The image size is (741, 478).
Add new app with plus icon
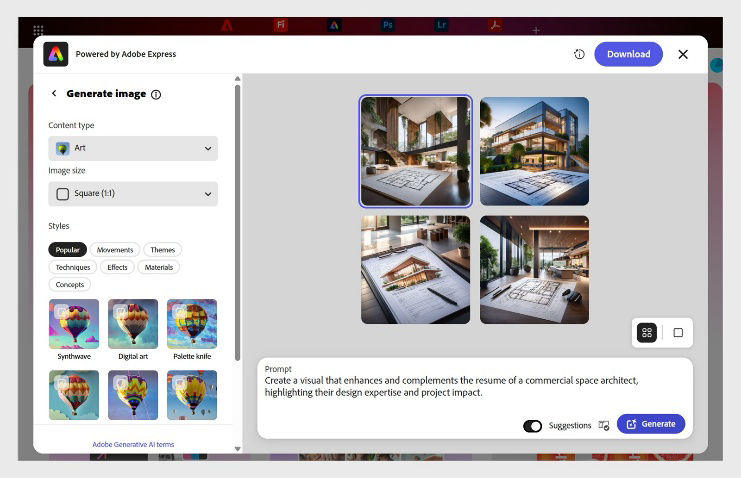coord(535,30)
